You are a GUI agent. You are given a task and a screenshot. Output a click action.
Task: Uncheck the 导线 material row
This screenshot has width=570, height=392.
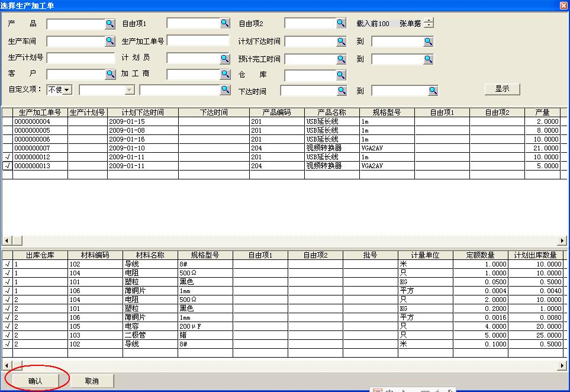(x=7, y=264)
